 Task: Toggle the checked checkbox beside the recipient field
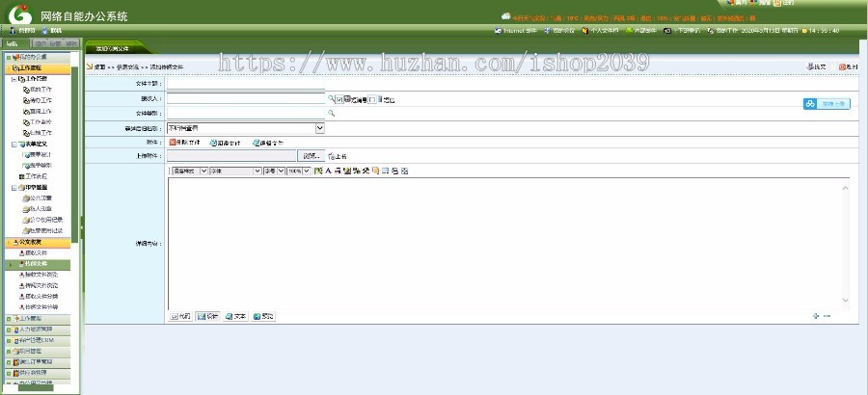(339, 99)
